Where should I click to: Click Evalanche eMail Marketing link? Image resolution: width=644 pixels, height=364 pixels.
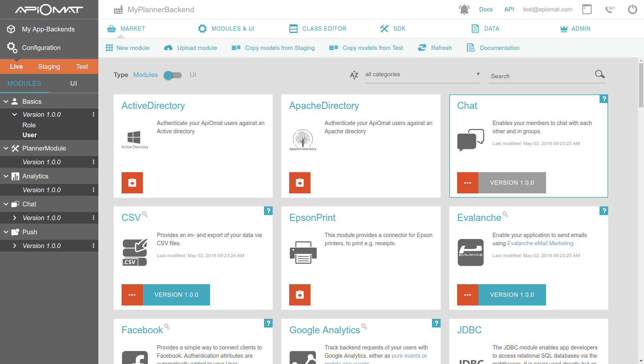point(540,243)
